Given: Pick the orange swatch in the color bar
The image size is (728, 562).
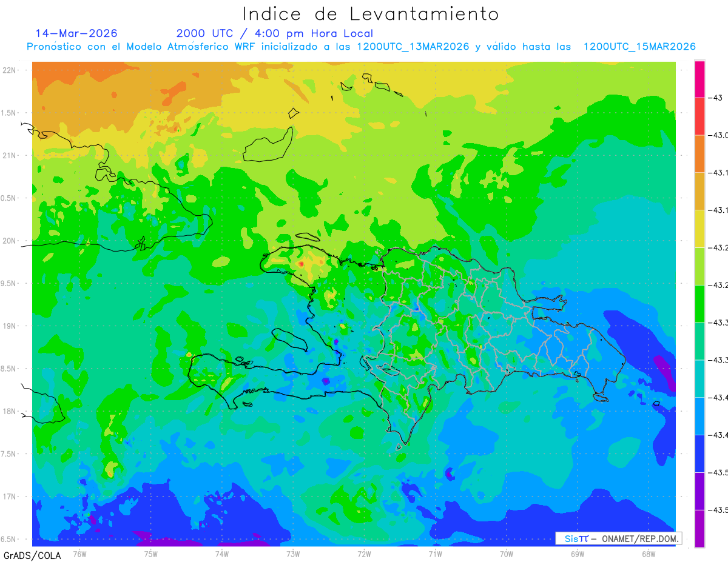Looking at the screenshot, I should (699, 154).
